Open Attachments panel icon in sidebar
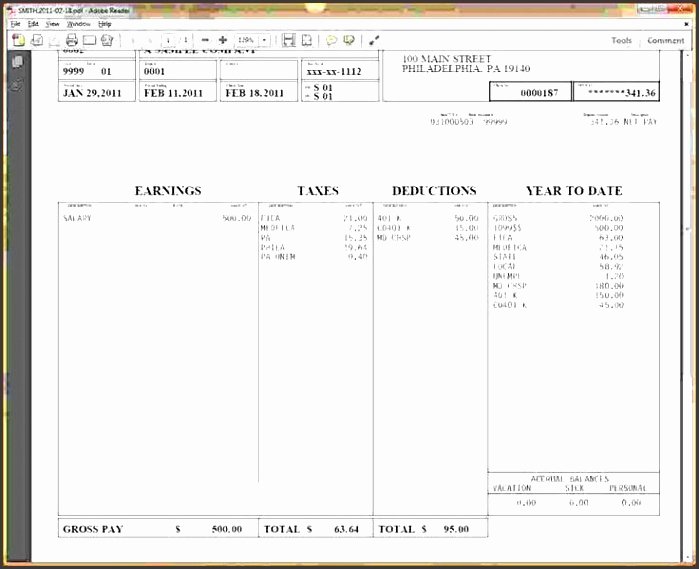 [x=18, y=84]
